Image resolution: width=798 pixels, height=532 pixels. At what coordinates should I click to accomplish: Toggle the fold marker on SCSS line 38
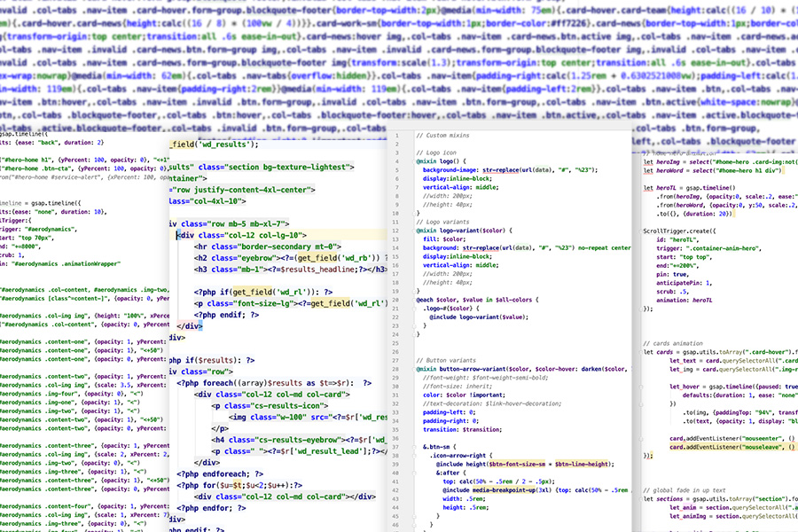(x=414, y=456)
